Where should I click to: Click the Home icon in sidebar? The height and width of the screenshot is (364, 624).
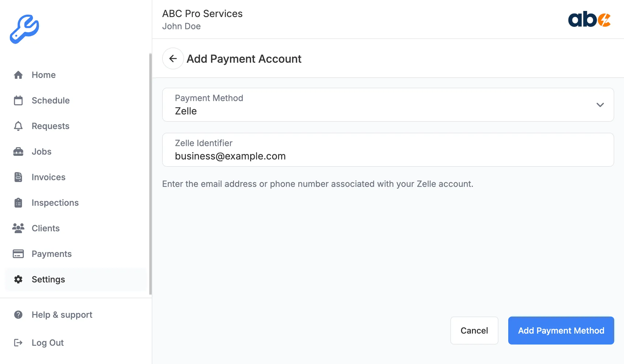[19, 75]
